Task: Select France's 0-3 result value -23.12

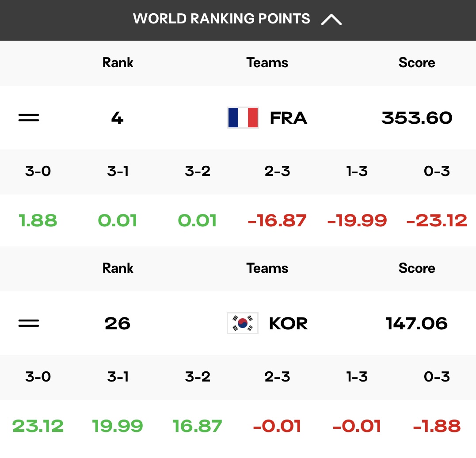Action: (437, 221)
